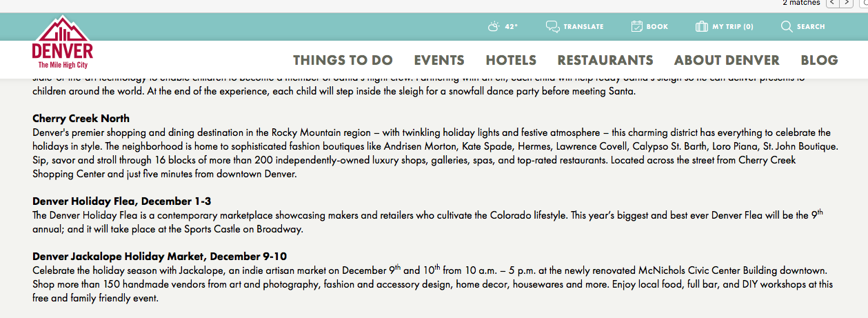
Task: Click the Search magnifying glass icon
Action: click(787, 27)
